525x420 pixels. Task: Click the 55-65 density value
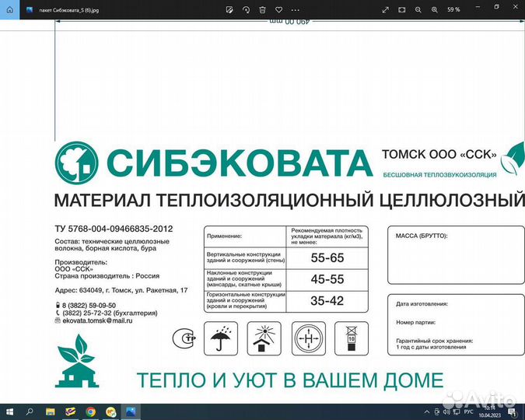(x=327, y=258)
